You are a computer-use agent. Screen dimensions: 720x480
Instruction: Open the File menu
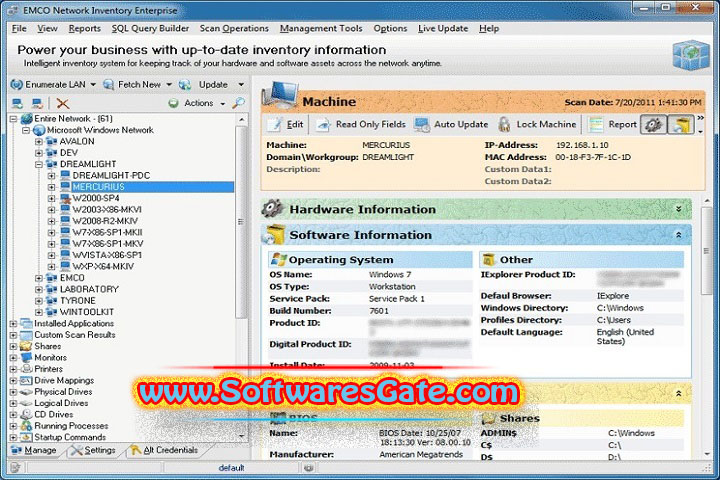19,28
